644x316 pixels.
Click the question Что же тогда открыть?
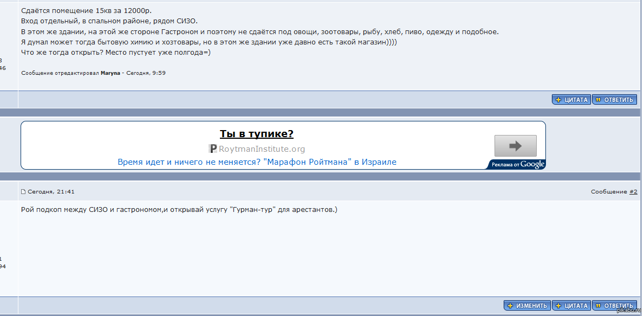pos(115,53)
